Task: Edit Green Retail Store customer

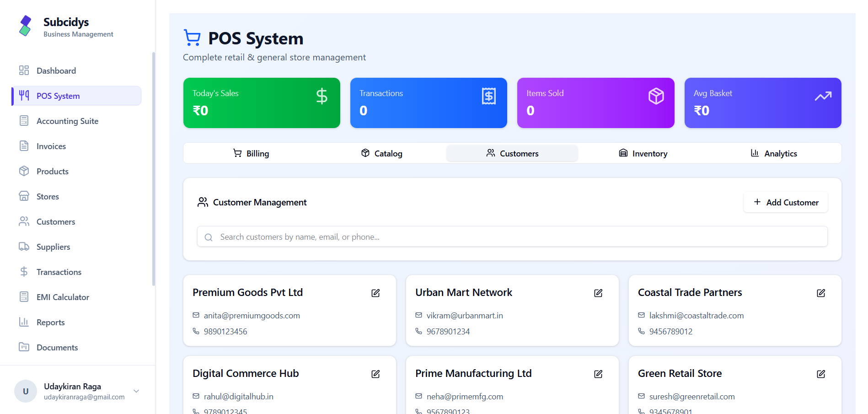Action: (x=821, y=374)
